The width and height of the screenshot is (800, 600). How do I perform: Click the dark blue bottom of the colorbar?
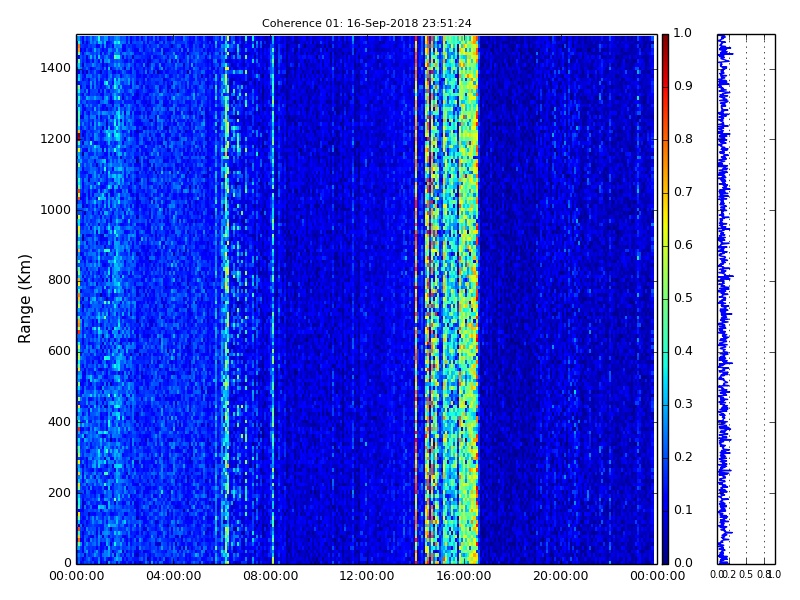[x=665, y=554]
